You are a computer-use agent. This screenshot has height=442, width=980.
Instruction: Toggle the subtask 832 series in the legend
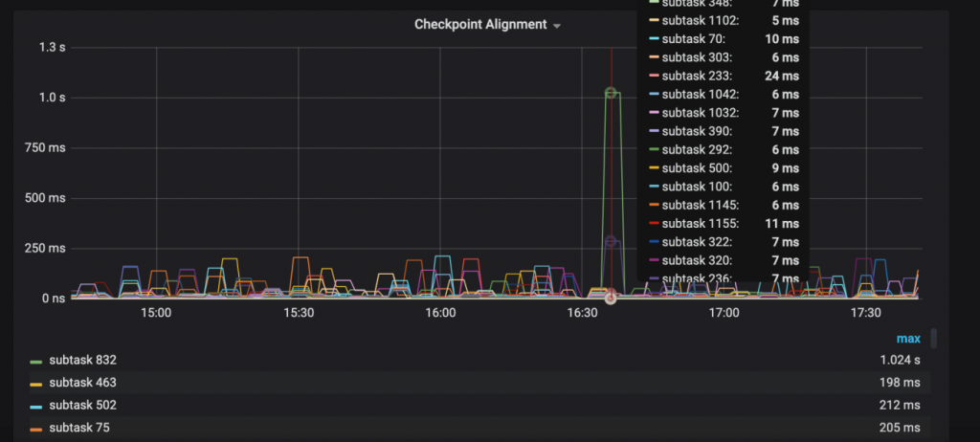tap(82, 360)
